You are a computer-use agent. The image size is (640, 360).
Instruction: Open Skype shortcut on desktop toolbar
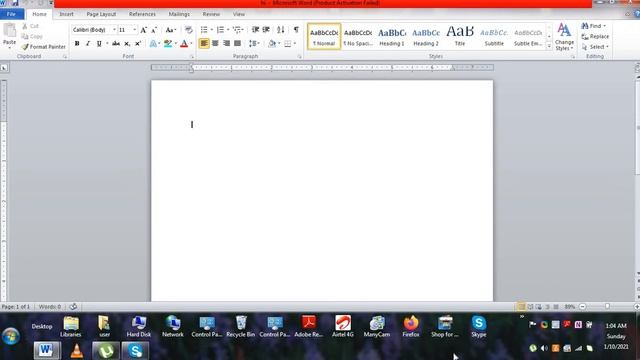click(479, 326)
